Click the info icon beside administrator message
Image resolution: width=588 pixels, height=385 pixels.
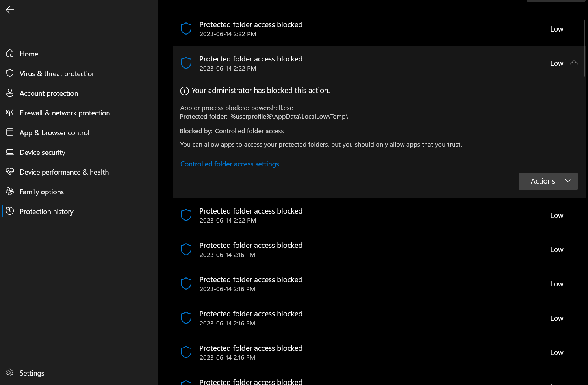click(x=184, y=91)
